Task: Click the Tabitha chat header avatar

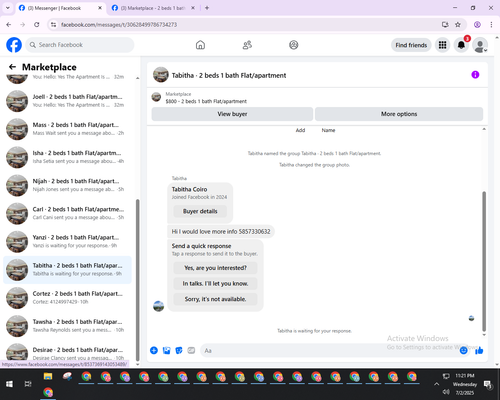Action: 161,75
